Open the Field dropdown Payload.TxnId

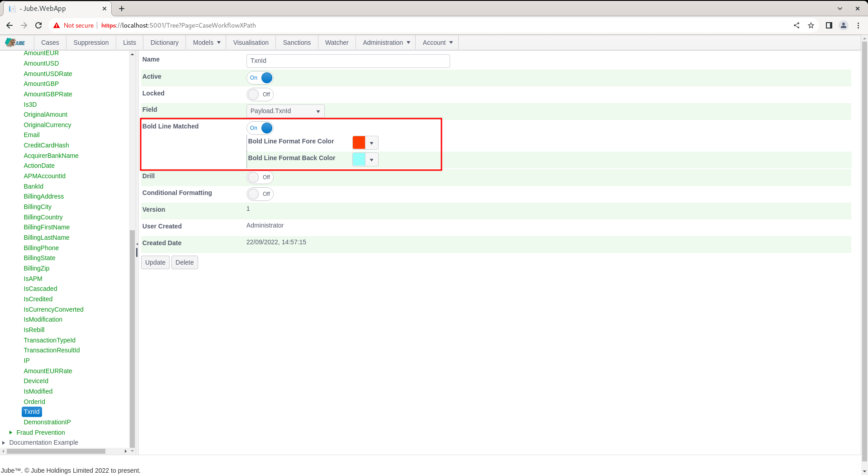(x=285, y=111)
